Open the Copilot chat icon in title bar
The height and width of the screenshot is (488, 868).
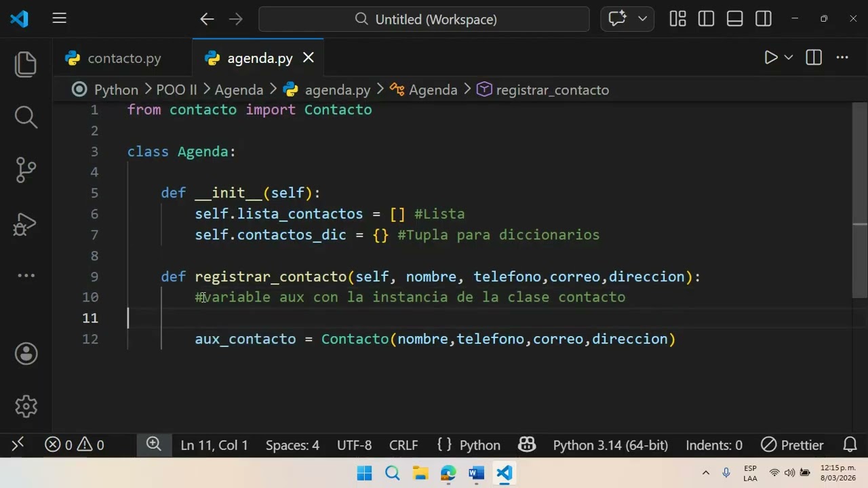[x=617, y=19]
